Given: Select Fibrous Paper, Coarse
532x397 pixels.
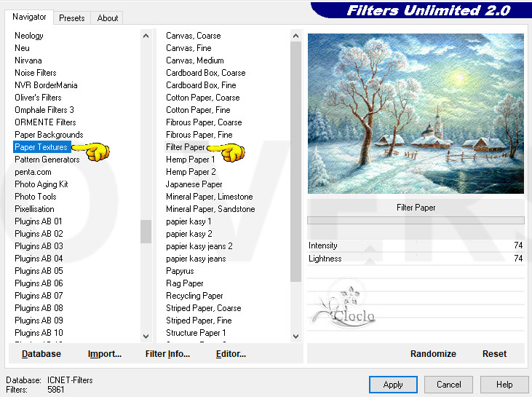Looking at the screenshot, I should coord(204,122).
